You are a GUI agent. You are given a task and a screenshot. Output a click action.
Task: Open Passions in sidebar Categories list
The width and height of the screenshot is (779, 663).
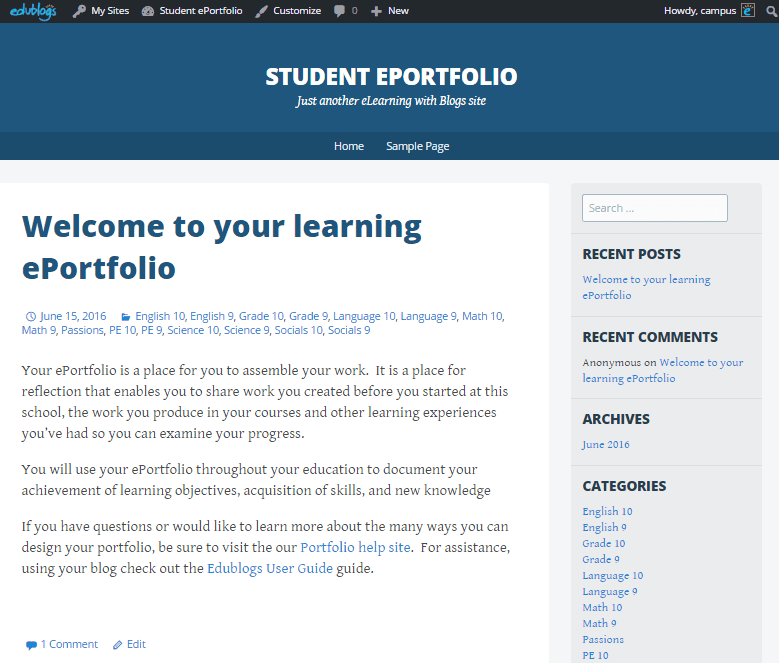point(603,639)
